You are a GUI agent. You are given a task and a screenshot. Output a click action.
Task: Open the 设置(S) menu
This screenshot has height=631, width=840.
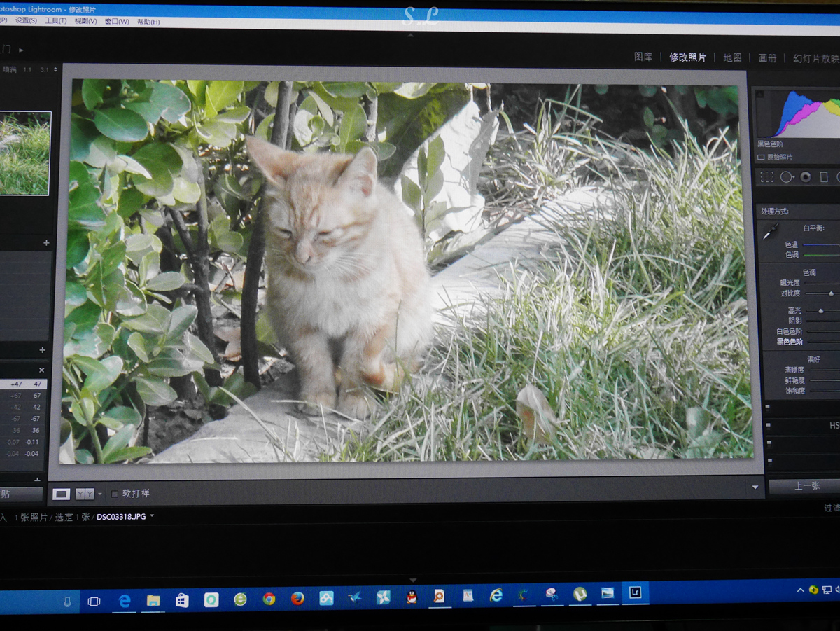point(27,21)
